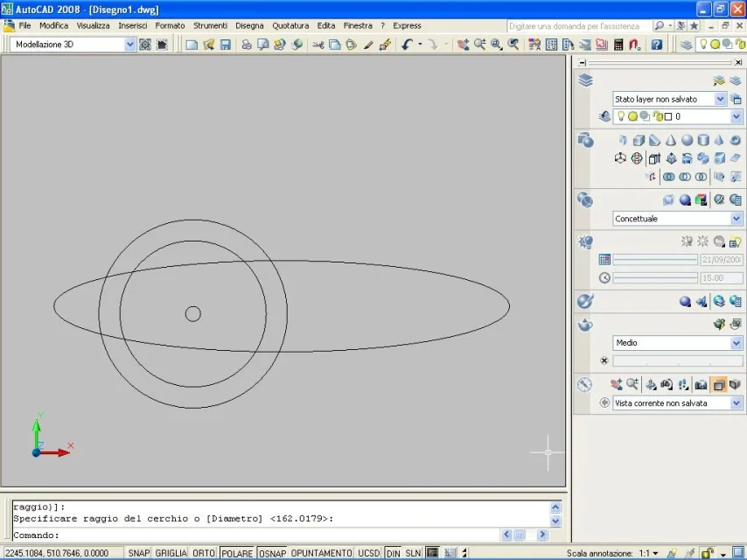Click the render progress bar
The height and width of the screenshot is (560, 747).
[x=677, y=360]
